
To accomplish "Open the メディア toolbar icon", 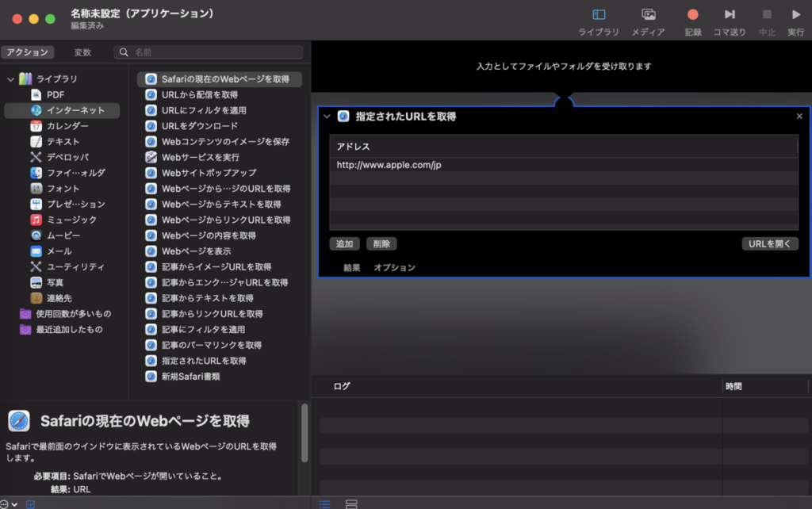I will click(648, 15).
